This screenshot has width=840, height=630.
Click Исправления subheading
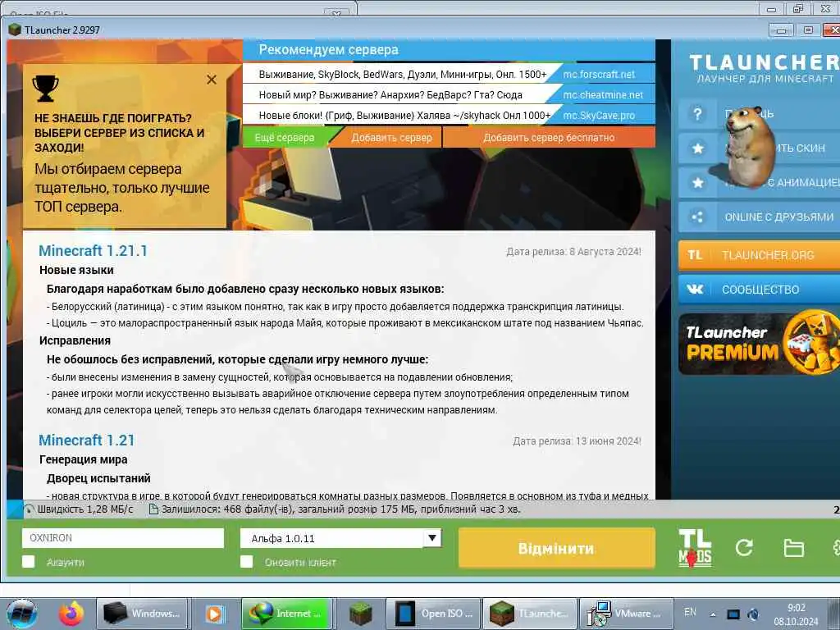tap(75, 340)
